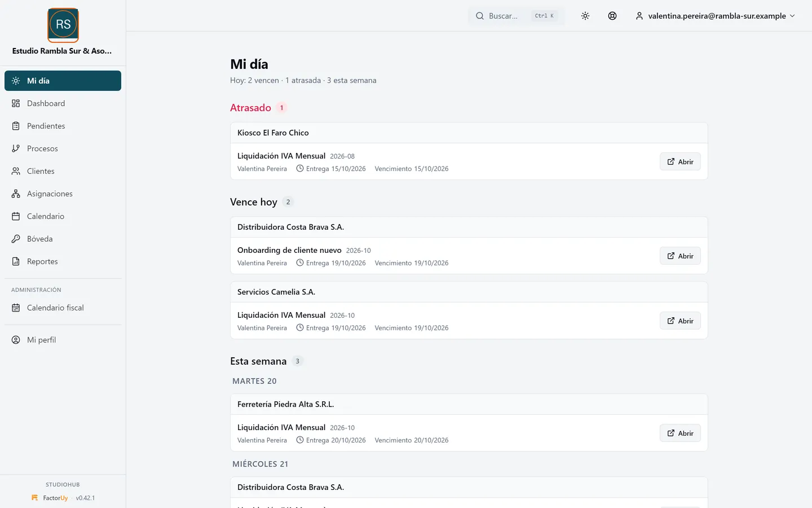This screenshot has height=508, width=812.
Task: Open Calendario page
Action: coord(63,216)
